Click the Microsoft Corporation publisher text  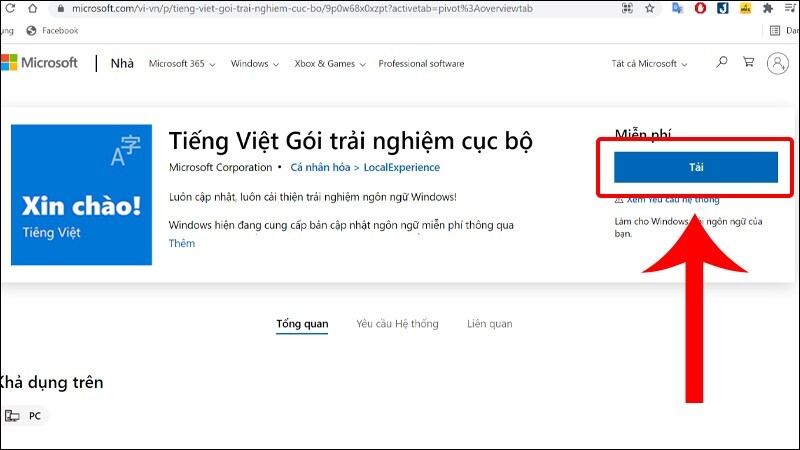click(x=220, y=167)
